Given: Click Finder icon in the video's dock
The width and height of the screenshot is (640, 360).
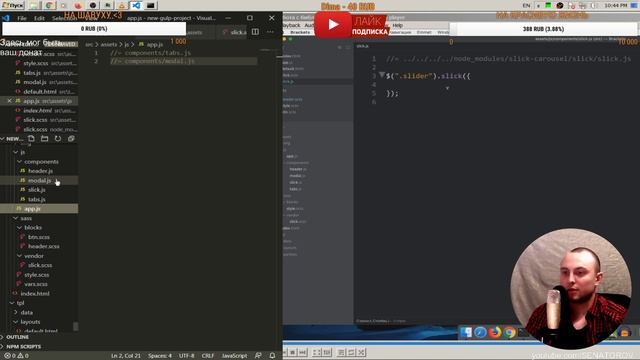Looking at the screenshot, I should point(466,332).
